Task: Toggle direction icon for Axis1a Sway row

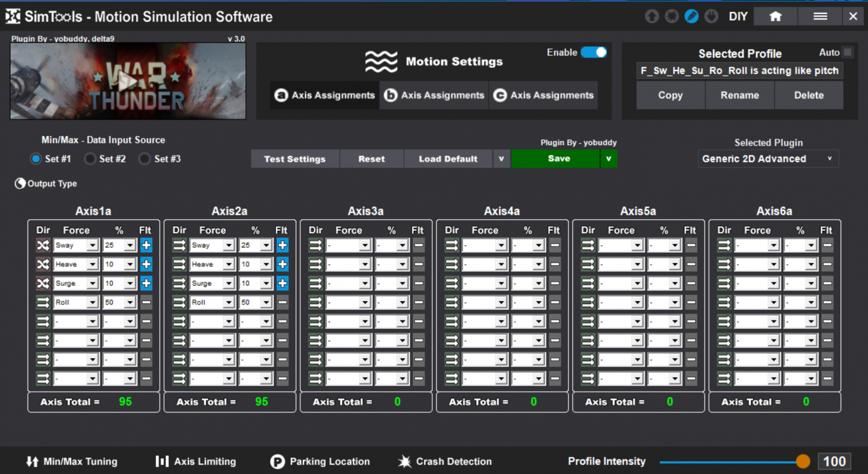Action: point(43,246)
